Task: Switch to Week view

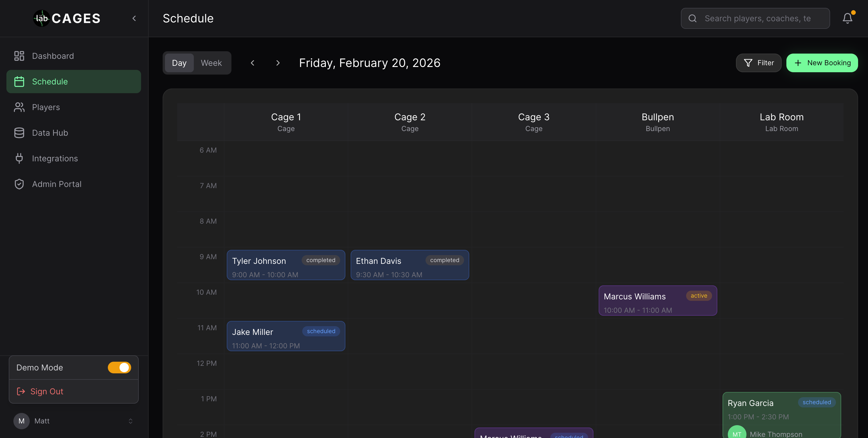Action: [211, 63]
